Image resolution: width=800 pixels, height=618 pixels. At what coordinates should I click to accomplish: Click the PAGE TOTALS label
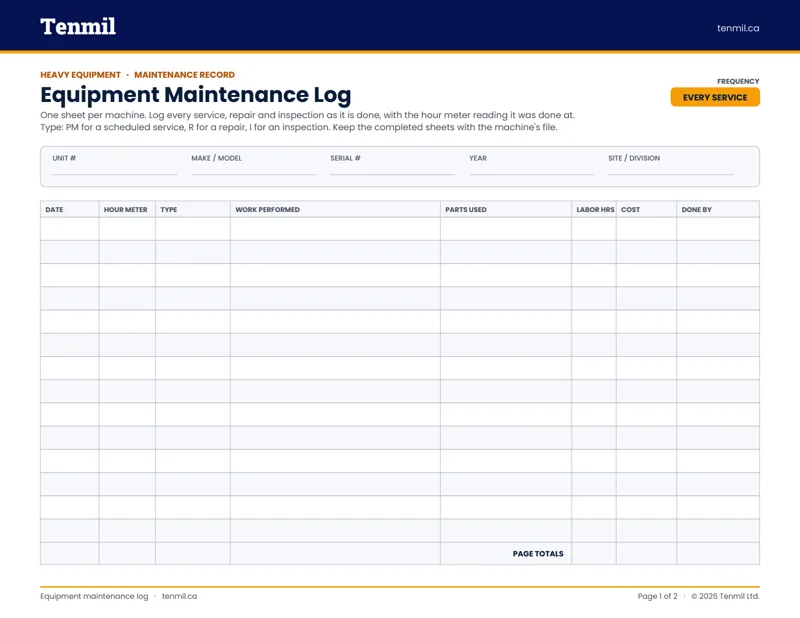[x=538, y=554]
